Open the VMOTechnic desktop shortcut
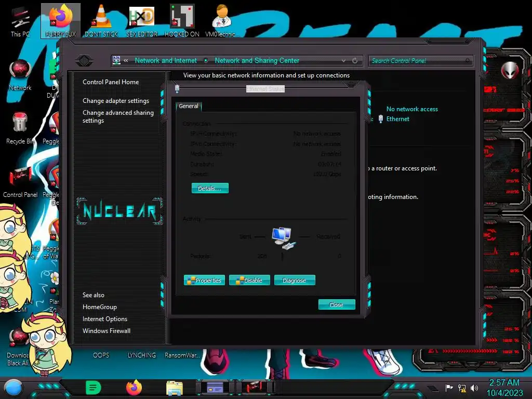 [x=222, y=21]
